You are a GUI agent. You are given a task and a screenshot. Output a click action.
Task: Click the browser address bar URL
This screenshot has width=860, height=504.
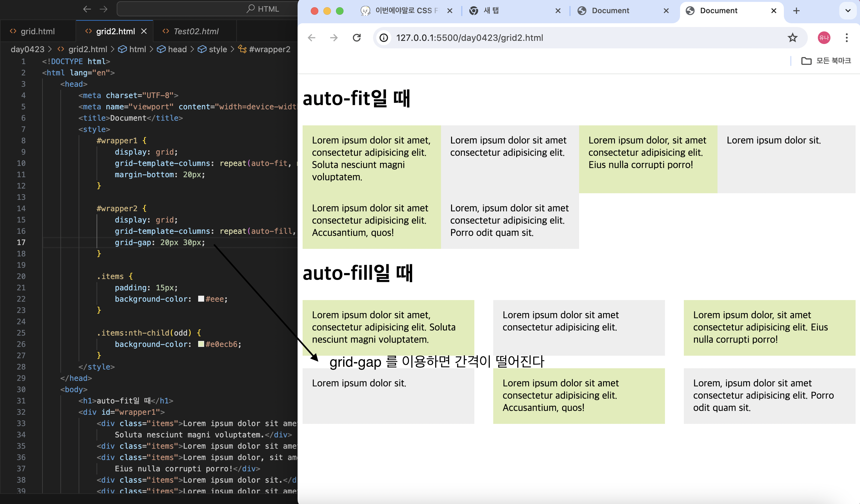[469, 37]
